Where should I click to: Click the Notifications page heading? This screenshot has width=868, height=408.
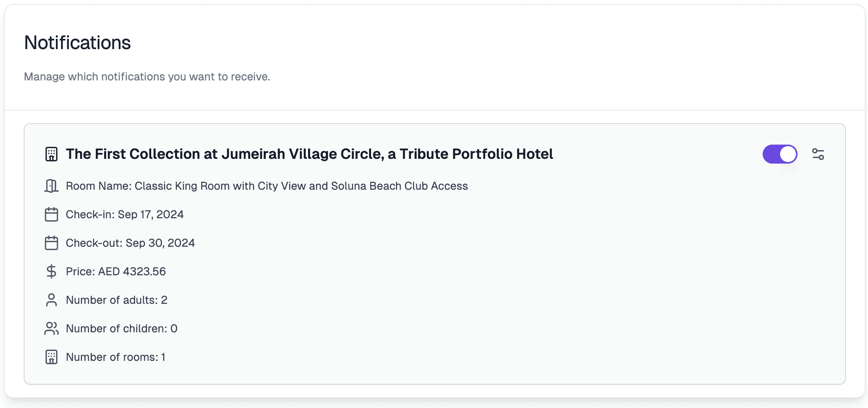coord(78,42)
